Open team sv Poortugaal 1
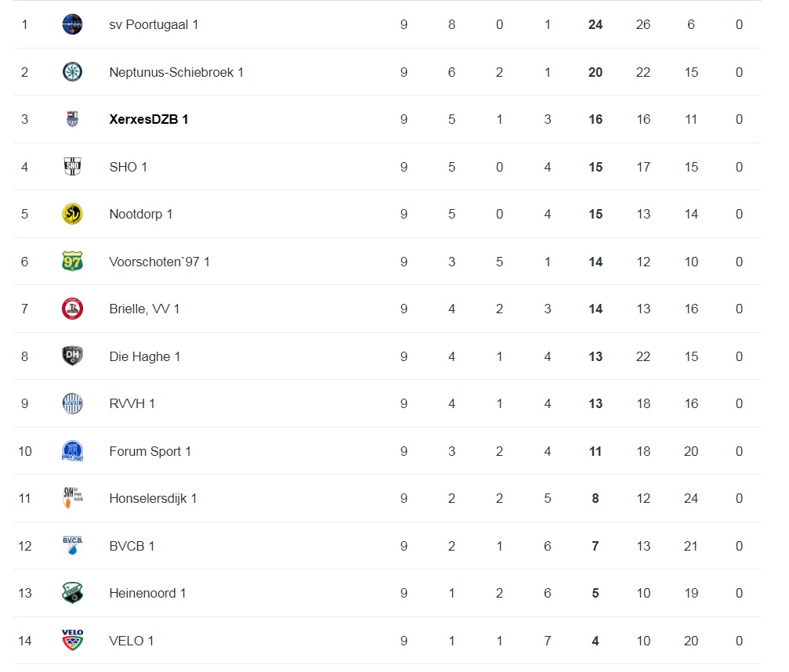This screenshot has width=789, height=672. coord(154,24)
